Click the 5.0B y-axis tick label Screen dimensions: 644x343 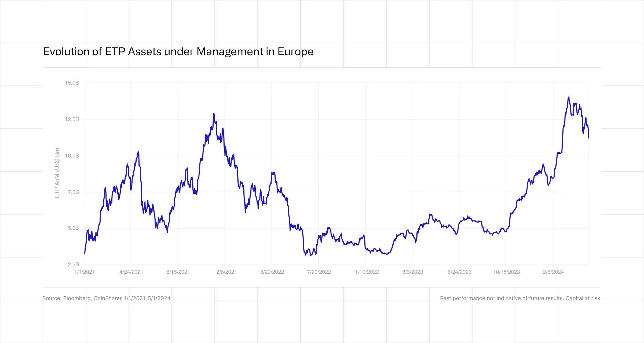tap(73, 228)
